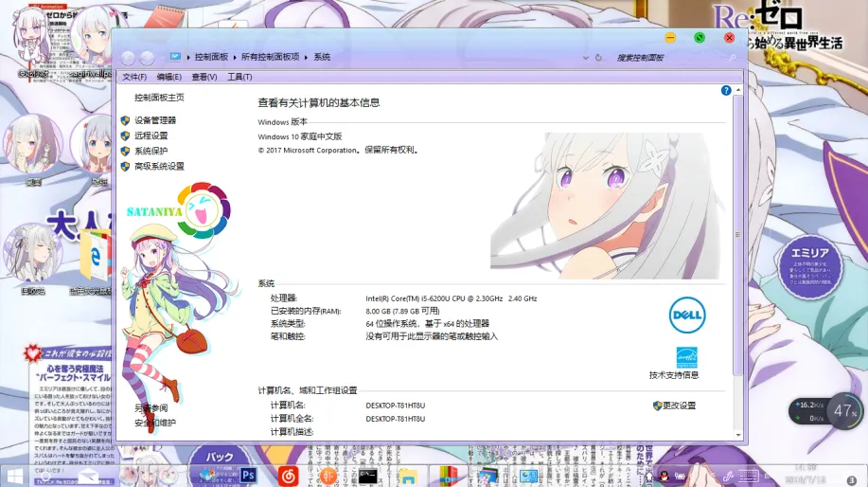Click the help question mark icon
The image size is (868, 487).
pyautogui.click(x=726, y=91)
